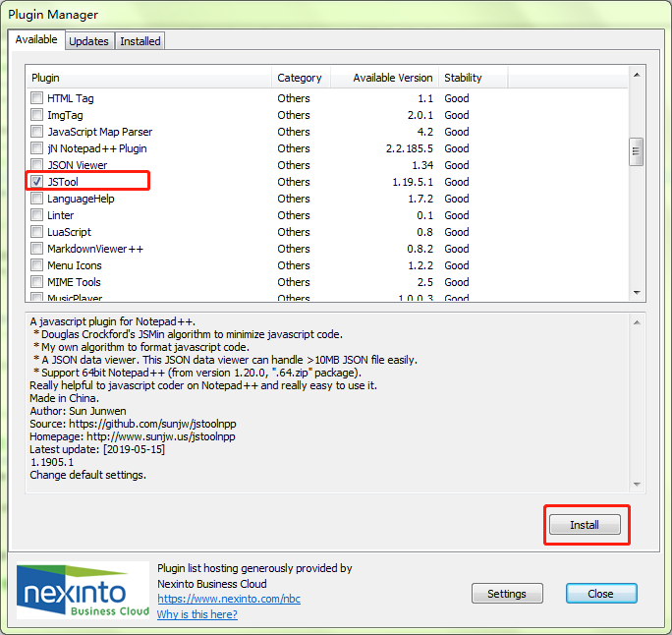Screen dimensions: 672x635
Task: Select the JSON Viewer checkbox
Action: [37, 165]
